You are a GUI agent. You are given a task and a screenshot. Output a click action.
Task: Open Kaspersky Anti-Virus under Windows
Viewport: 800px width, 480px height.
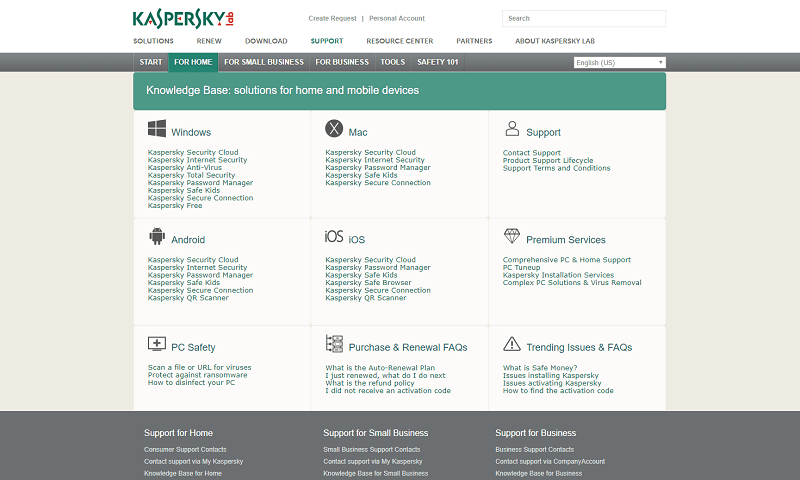(x=185, y=167)
